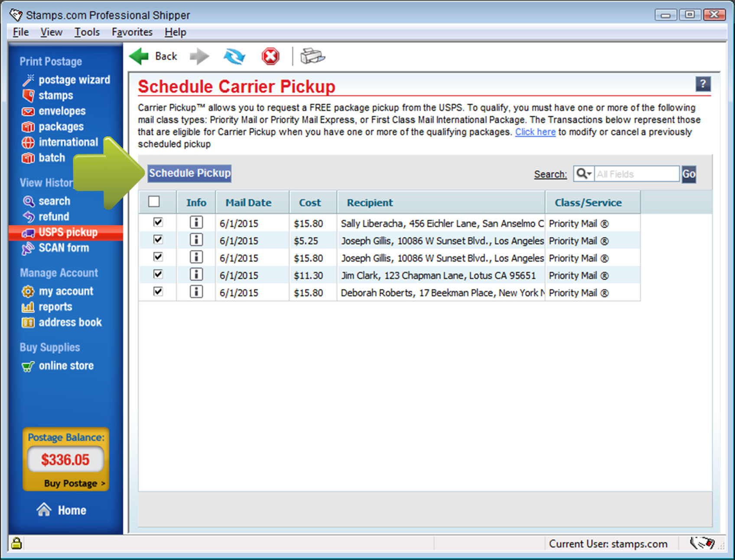Uncheck Sally Liberacha row checkbox
The image size is (735, 560).
point(158,223)
